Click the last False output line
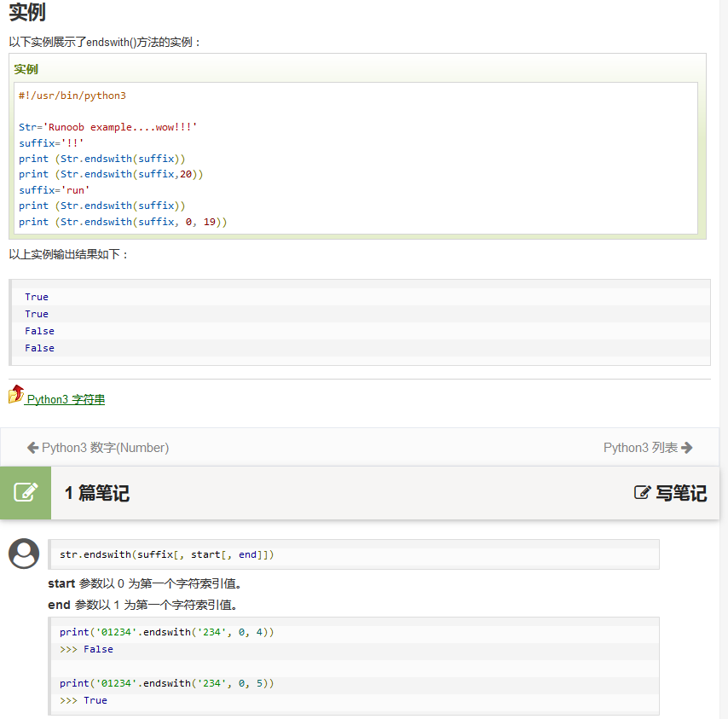 tap(39, 348)
